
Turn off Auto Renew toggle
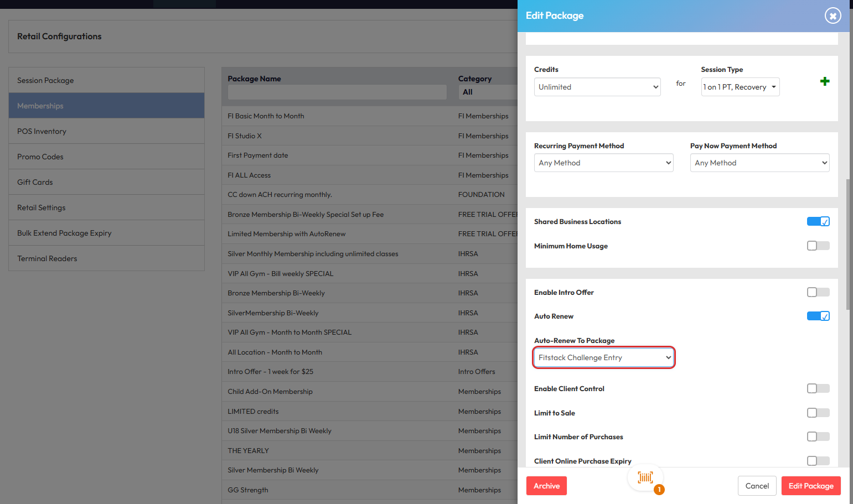[818, 316]
